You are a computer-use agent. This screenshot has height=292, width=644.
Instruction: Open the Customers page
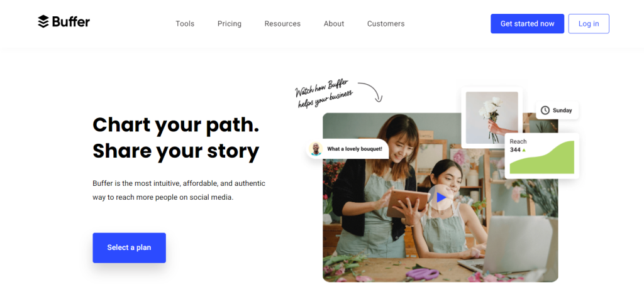[386, 24]
